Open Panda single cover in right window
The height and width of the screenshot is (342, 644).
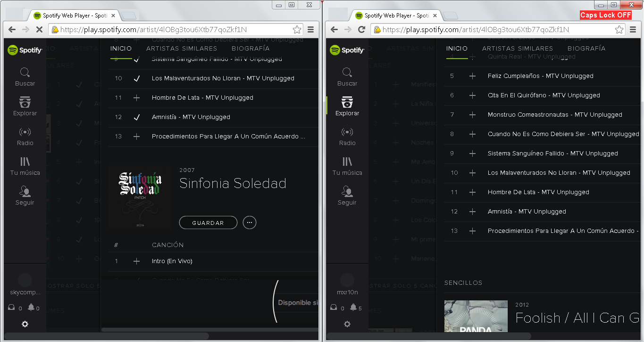click(x=476, y=316)
